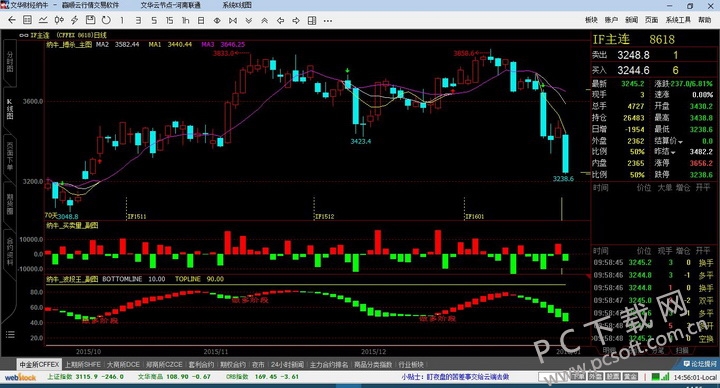This screenshot has height=388, width=720.
Task: Open the 分时图 side panel tab
Action: 10,62
